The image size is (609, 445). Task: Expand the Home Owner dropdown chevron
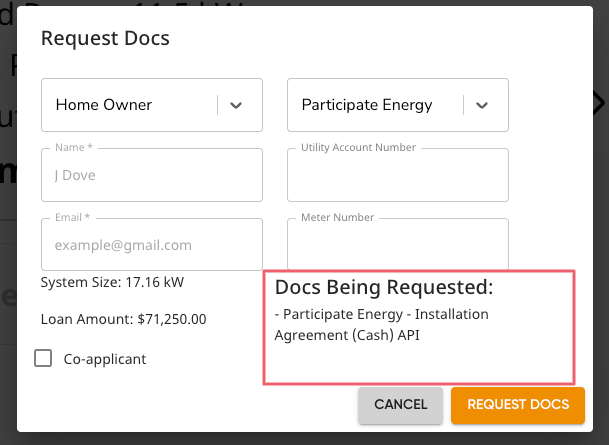point(237,105)
